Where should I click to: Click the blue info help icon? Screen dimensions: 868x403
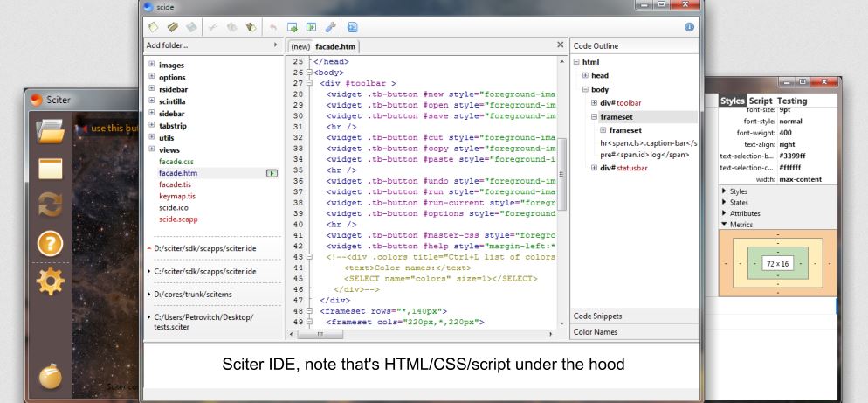(689, 26)
